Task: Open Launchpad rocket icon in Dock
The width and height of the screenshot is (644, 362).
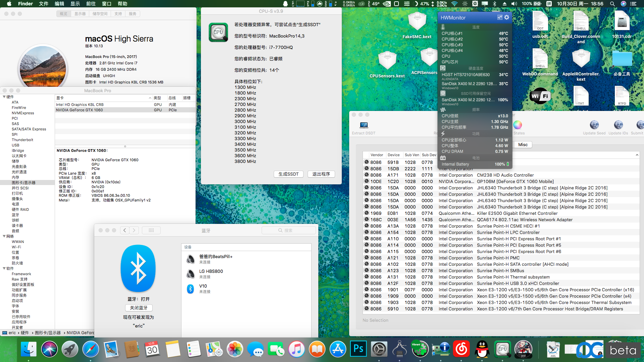Action: click(x=70, y=350)
